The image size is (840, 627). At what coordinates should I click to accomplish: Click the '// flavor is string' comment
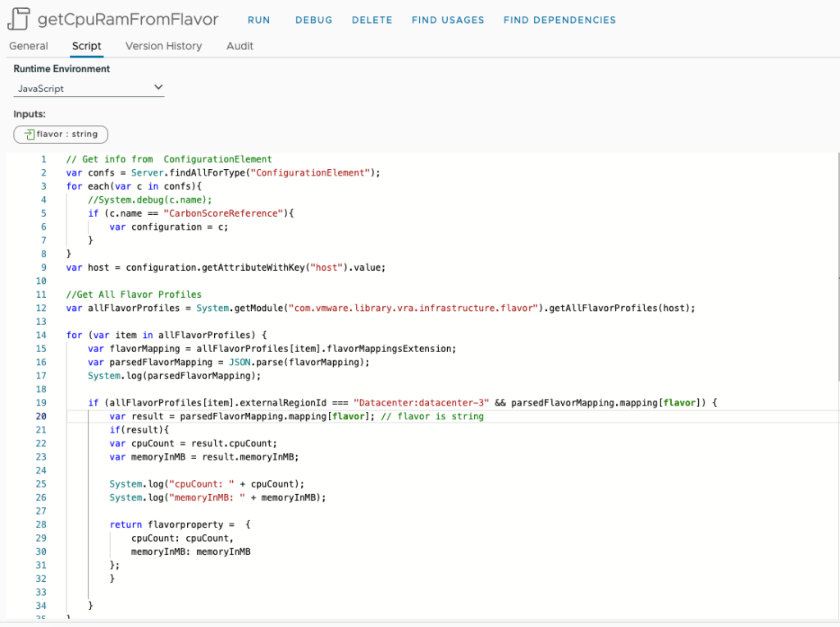(432, 416)
